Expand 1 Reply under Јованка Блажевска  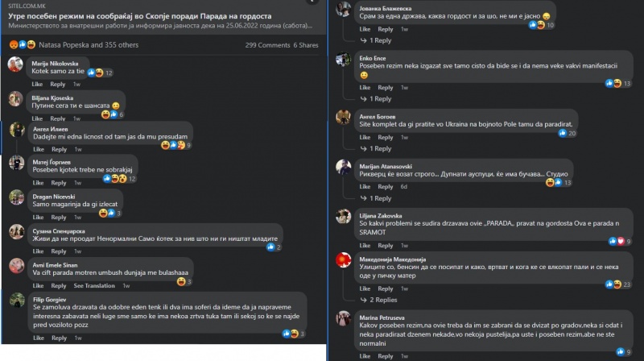click(x=375, y=40)
